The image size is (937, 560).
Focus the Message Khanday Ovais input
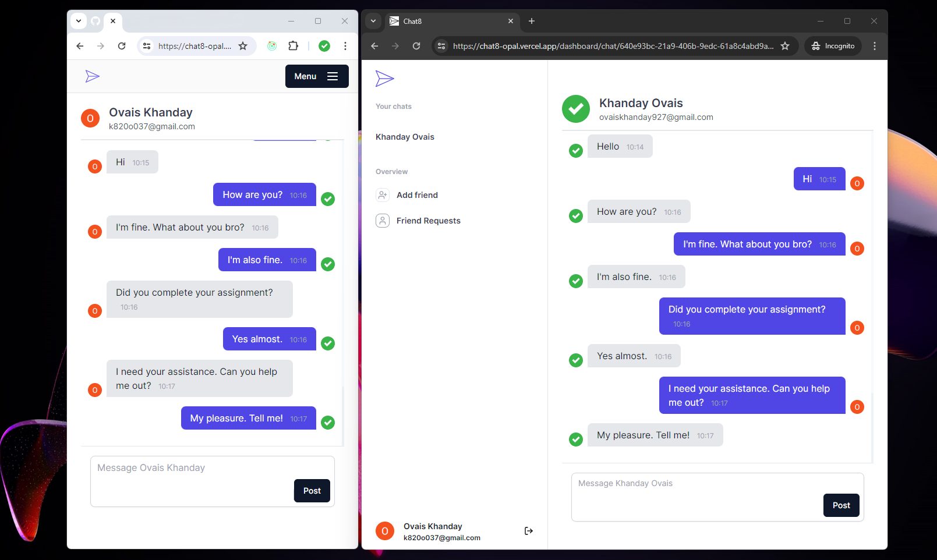tap(717, 497)
